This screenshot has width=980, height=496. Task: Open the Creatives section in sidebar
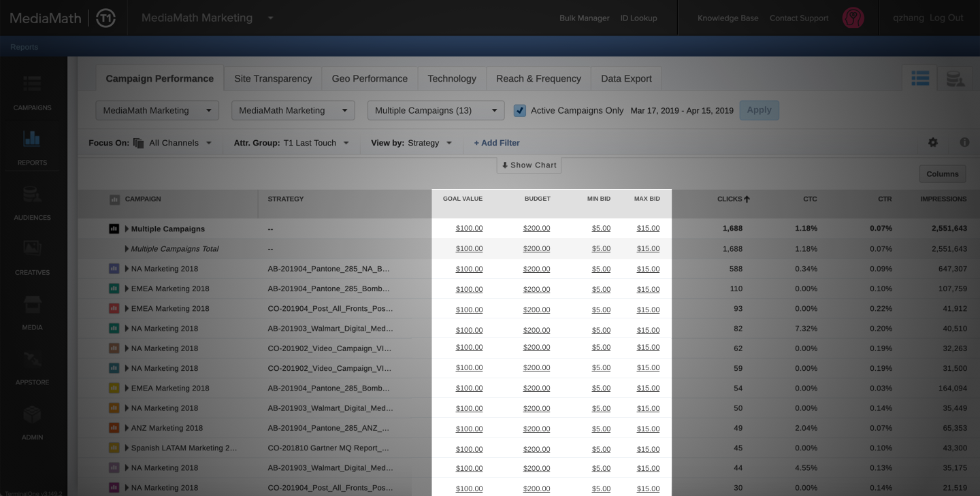(32, 257)
